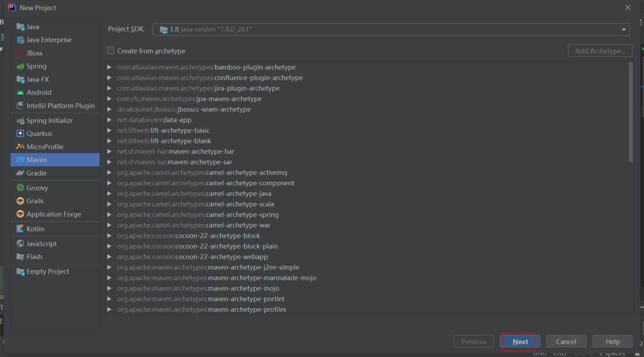Screen dimensions: 644x357
Task: Select maven-archetype-har row text
Action: tap(175, 151)
